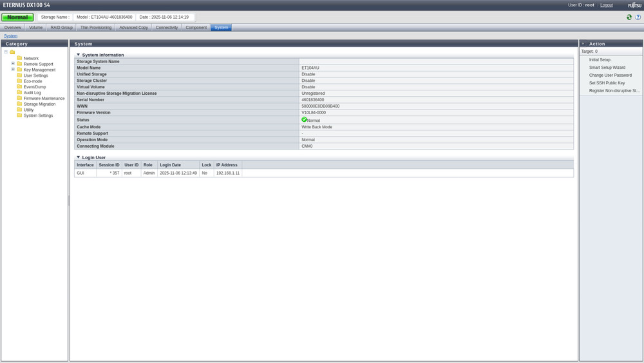Screen dimensions: 644x363
Task: Go to the Advanced Copy tab
Action: (x=133, y=28)
